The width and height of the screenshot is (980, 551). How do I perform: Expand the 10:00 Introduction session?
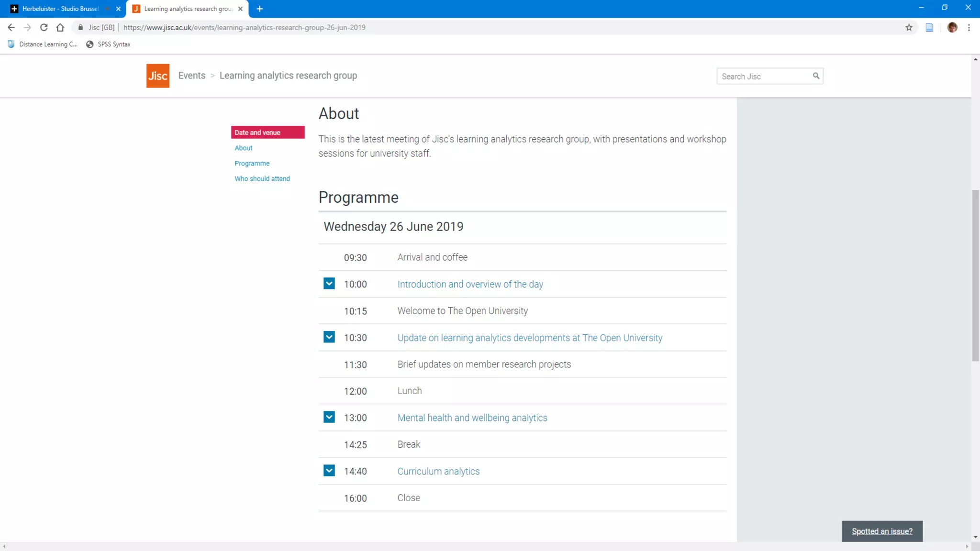329,284
